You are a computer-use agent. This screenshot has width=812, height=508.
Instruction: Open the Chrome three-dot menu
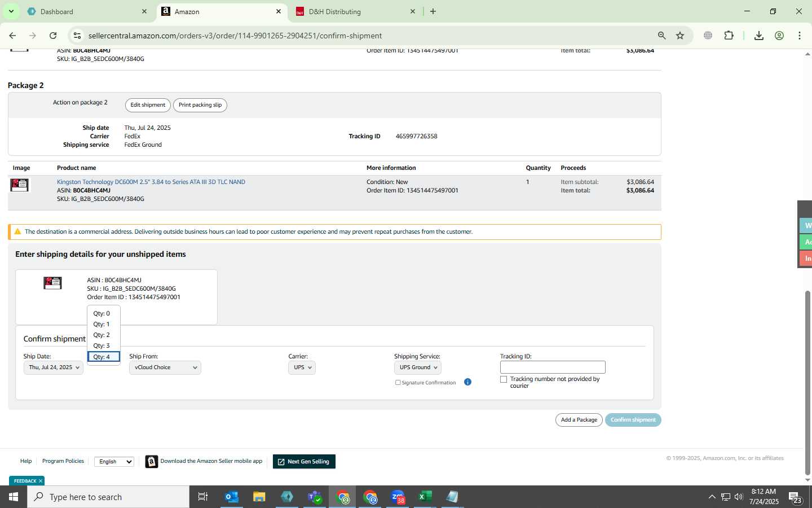(800, 36)
